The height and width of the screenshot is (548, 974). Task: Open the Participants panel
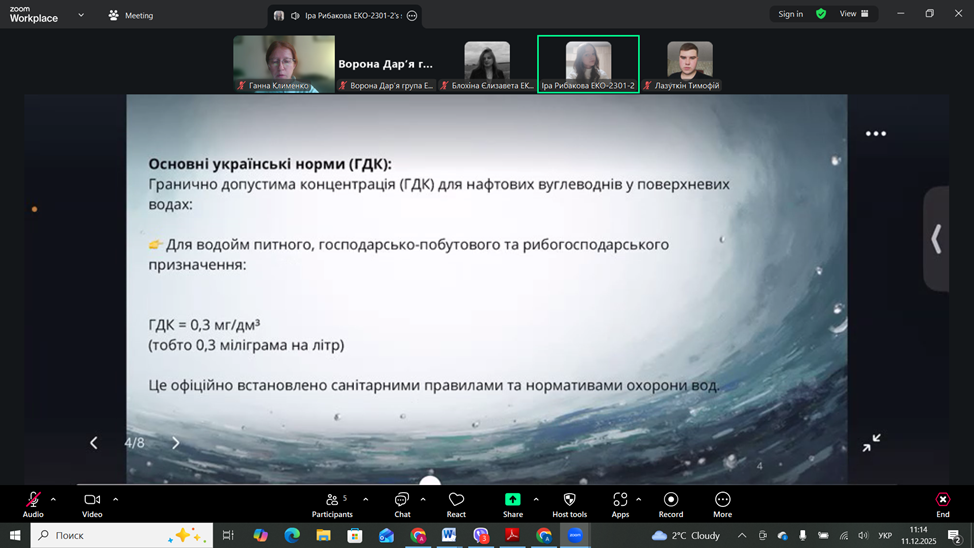coord(332,503)
